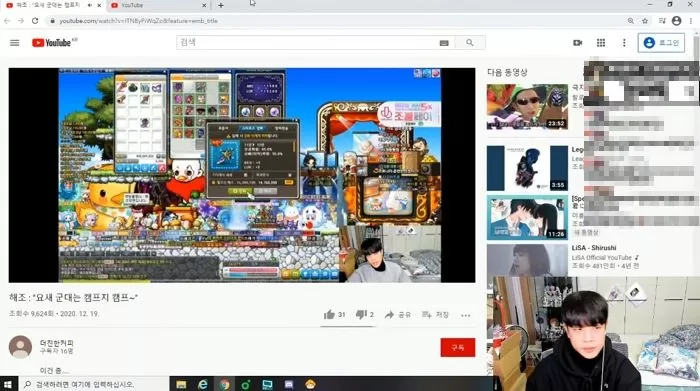
Task: Open Internet Explorer from taskbar
Action: click(203, 384)
